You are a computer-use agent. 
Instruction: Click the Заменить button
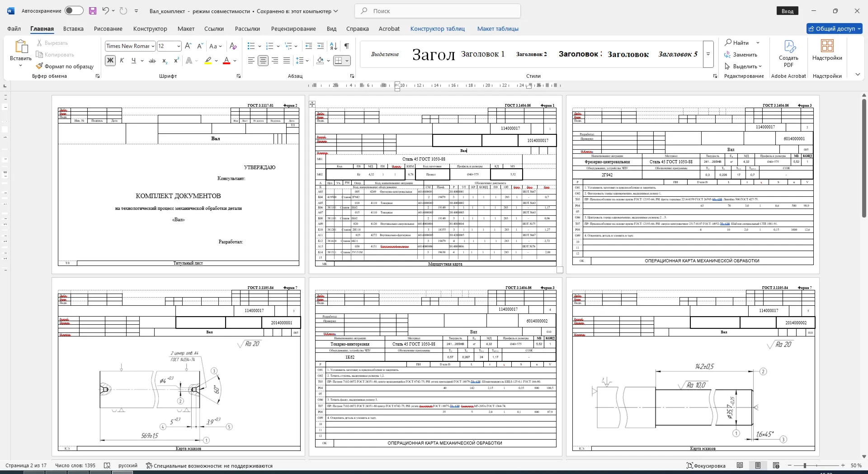click(741, 55)
